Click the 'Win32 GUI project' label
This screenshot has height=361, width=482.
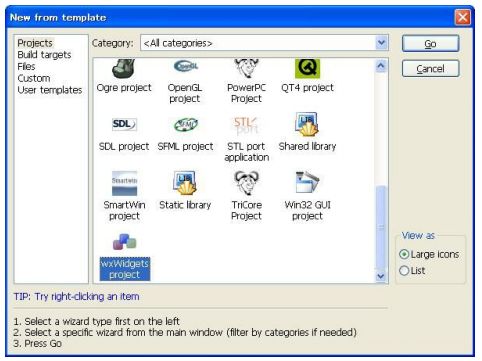tap(307, 210)
